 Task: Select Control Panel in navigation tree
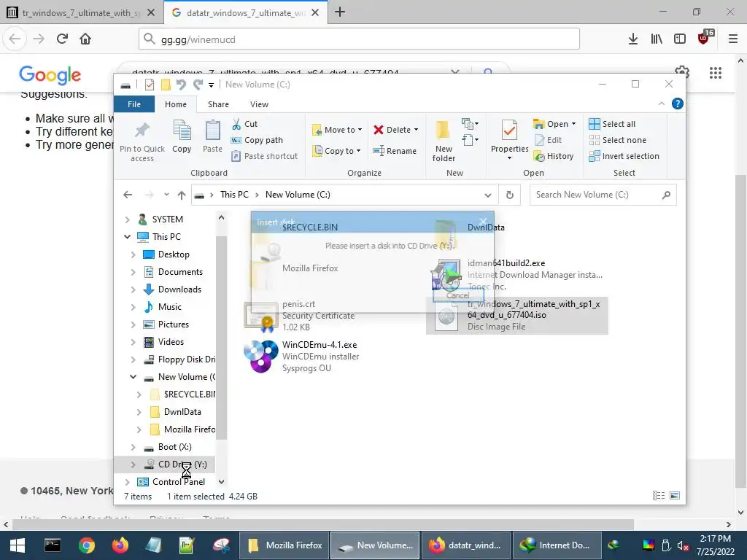click(178, 482)
